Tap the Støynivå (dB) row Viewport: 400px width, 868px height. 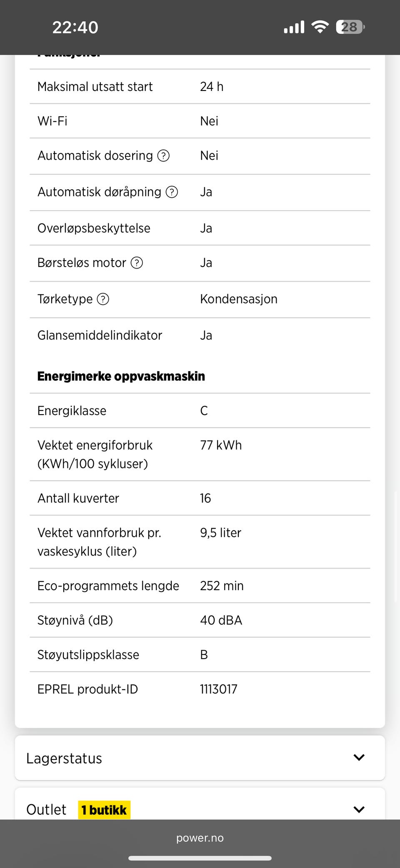point(200,620)
